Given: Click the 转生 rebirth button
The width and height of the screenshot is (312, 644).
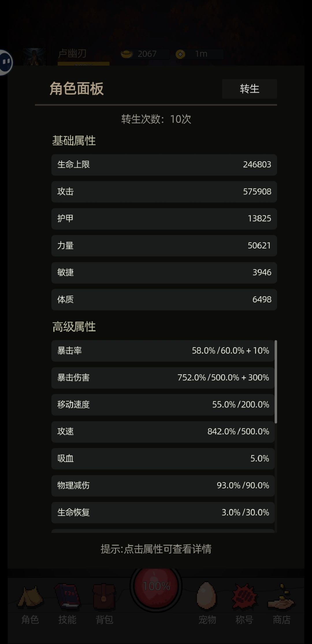Looking at the screenshot, I should 250,89.
